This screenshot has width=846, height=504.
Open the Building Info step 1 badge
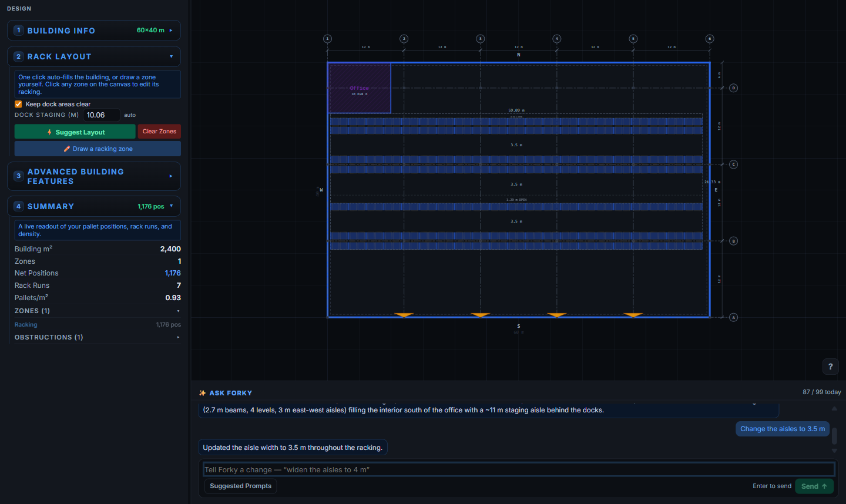18,31
